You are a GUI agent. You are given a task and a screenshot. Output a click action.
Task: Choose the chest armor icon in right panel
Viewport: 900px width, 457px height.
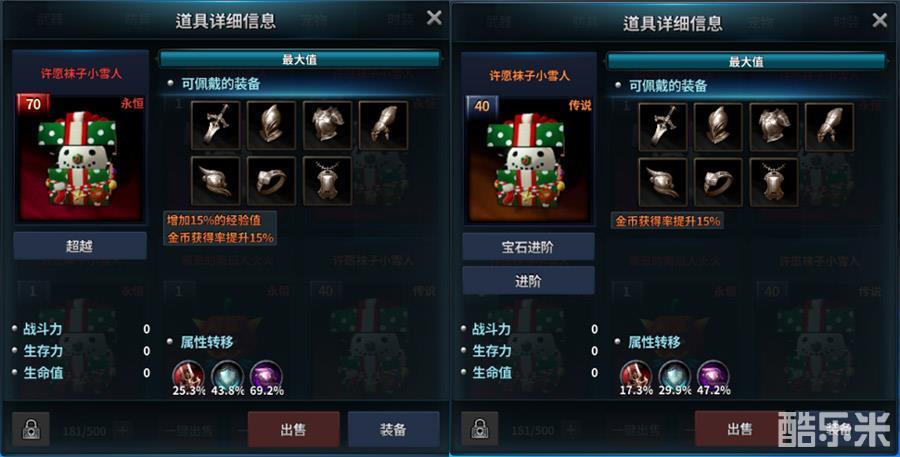pos(774,127)
